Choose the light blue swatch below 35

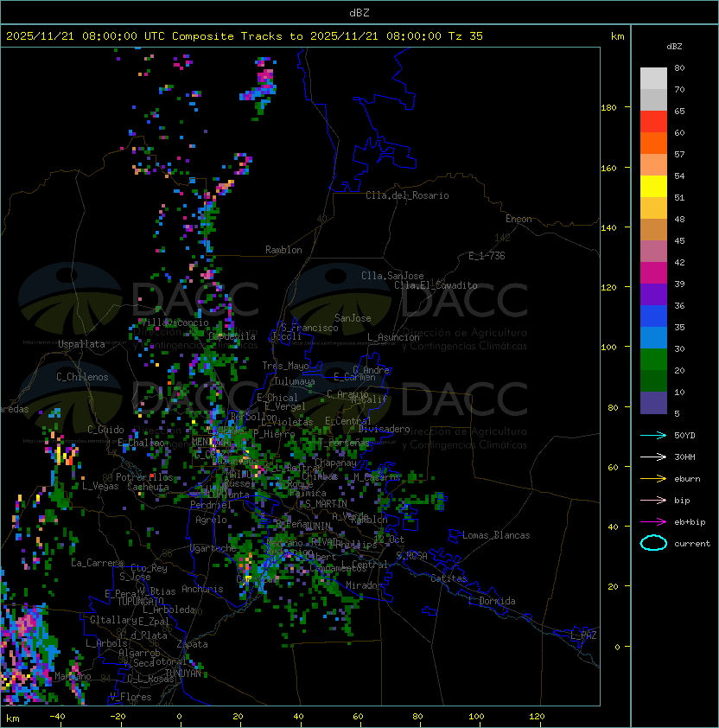[653, 337]
